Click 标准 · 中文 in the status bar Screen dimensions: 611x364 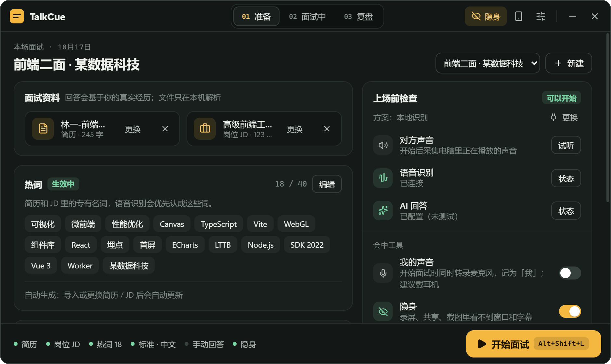click(153, 344)
